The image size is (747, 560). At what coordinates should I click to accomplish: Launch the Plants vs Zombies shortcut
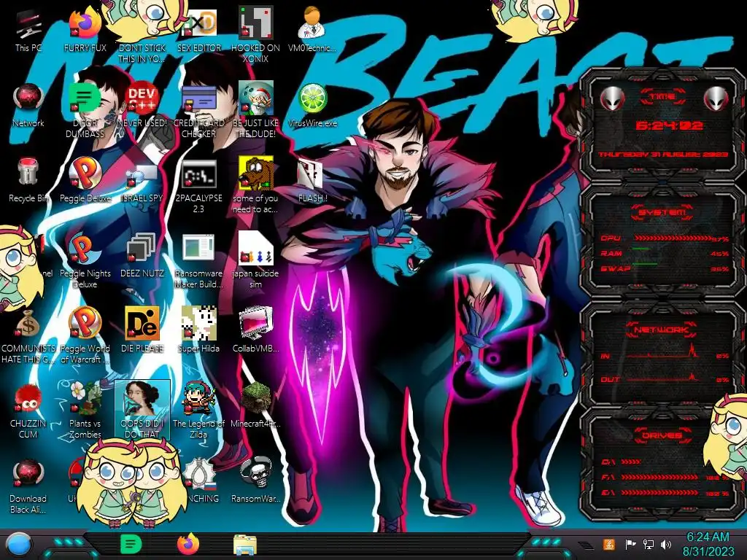(x=85, y=411)
